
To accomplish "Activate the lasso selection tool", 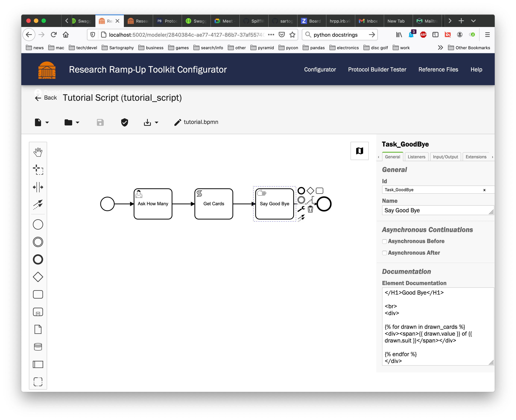I will click(x=38, y=170).
